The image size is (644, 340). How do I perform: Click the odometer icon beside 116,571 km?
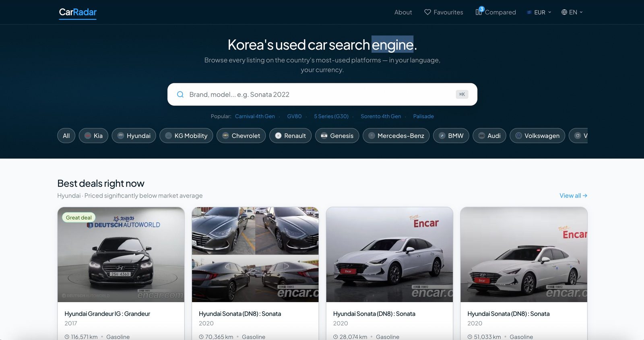67,337
